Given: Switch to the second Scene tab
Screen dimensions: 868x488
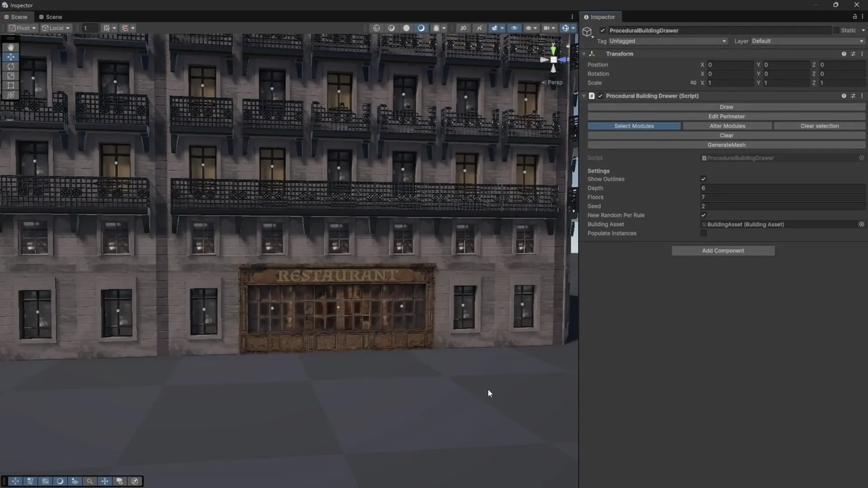Looking at the screenshot, I should pos(50,17).
